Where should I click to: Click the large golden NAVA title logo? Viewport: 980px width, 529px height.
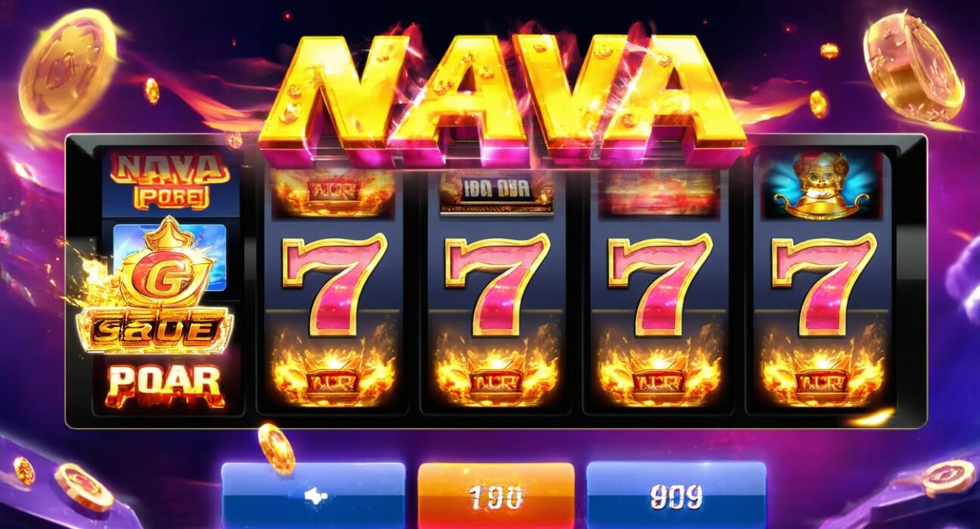click(x=503, y=98)
